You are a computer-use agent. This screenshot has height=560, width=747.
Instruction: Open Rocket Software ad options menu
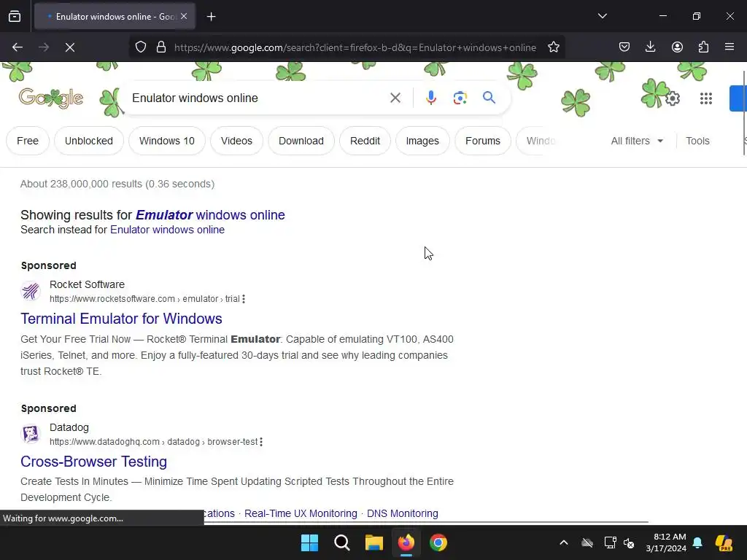(x=244, y=299)
